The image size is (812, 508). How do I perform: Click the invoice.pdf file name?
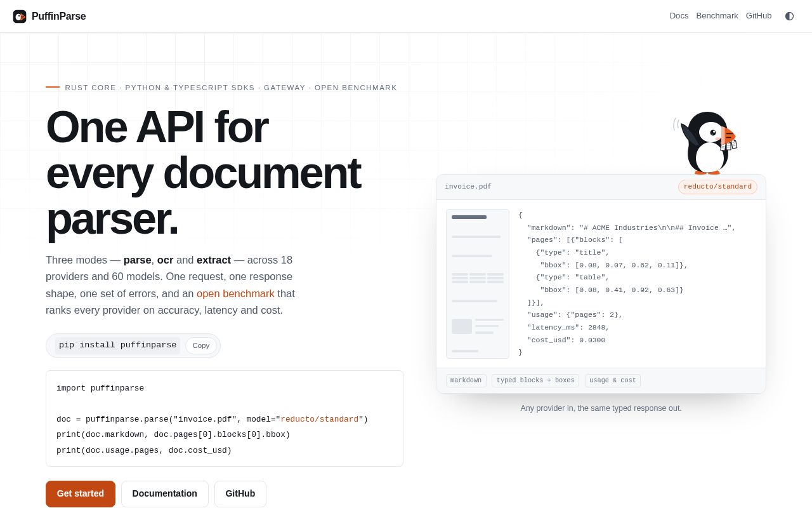coord(468,187)
